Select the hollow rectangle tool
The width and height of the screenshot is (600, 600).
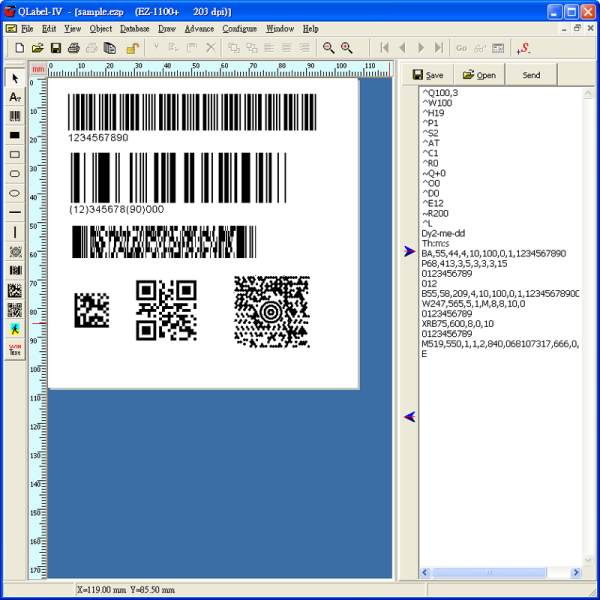(15, 155)
